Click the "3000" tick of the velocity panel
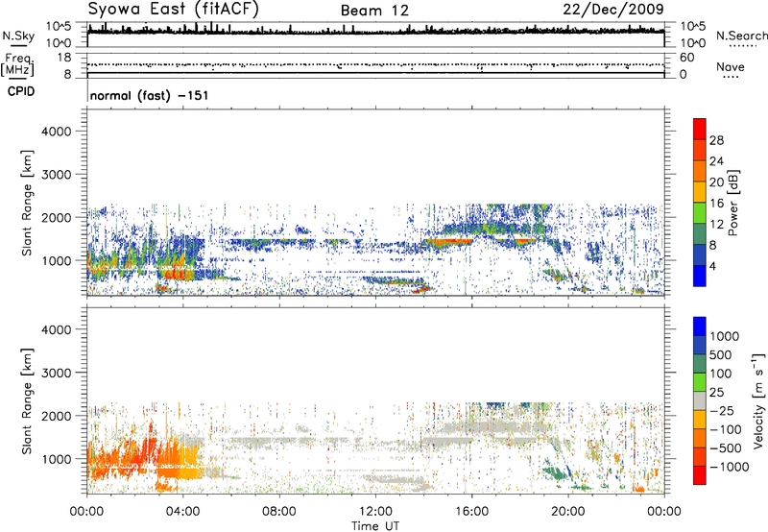768x532 pixels. [57, 374]
